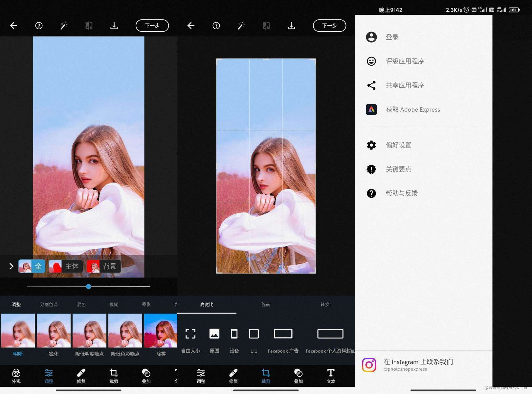Select the 设备 device aspect ratio

(234, 334)
